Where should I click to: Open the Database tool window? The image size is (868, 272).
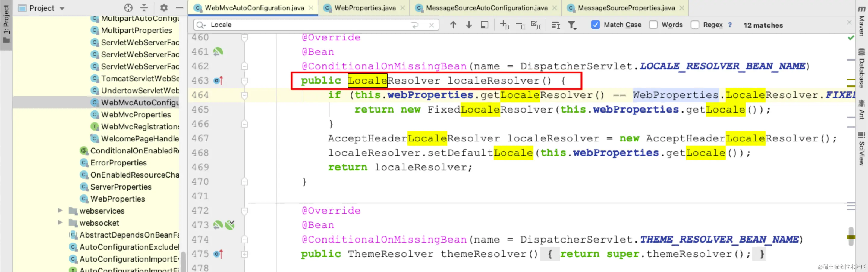[862, 68]
